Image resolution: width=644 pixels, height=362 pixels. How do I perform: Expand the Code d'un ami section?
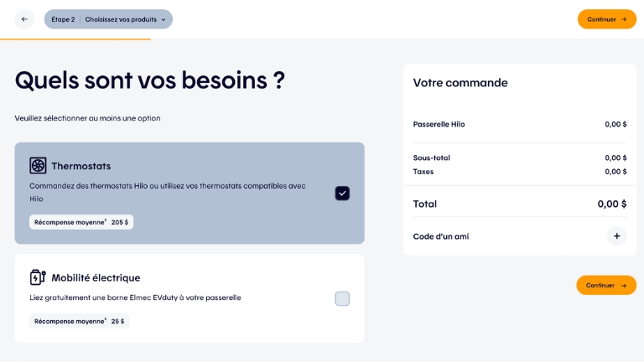(x=520, y=236)
